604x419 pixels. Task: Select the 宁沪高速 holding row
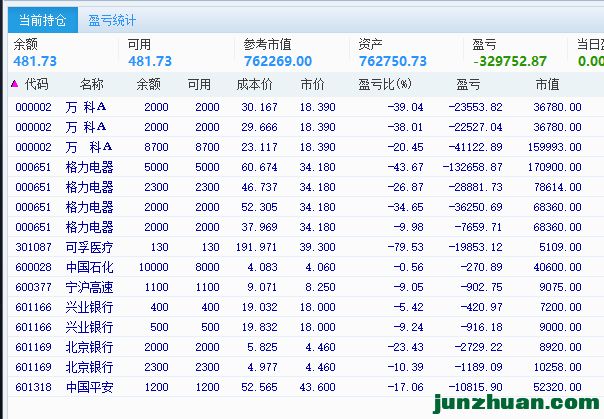tap(306, 287)
